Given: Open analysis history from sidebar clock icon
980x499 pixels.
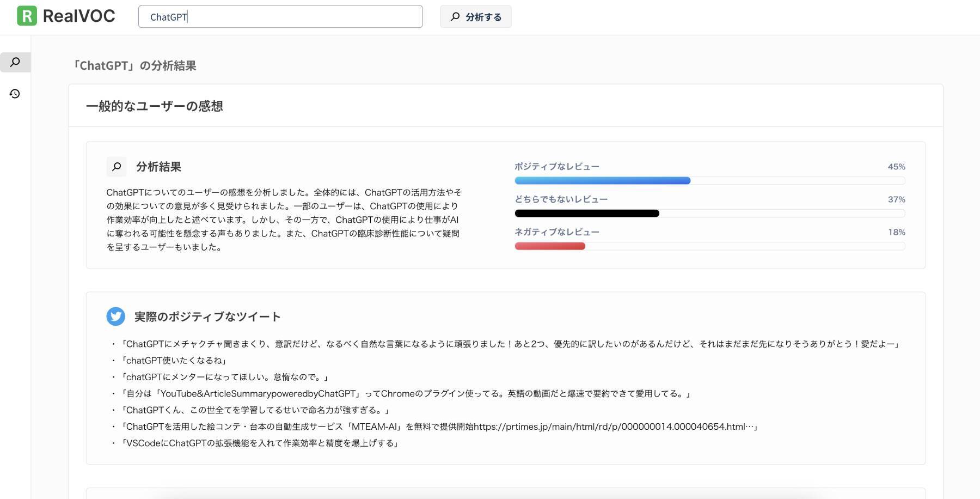Looking at the screenshot, I should (15, 94).
